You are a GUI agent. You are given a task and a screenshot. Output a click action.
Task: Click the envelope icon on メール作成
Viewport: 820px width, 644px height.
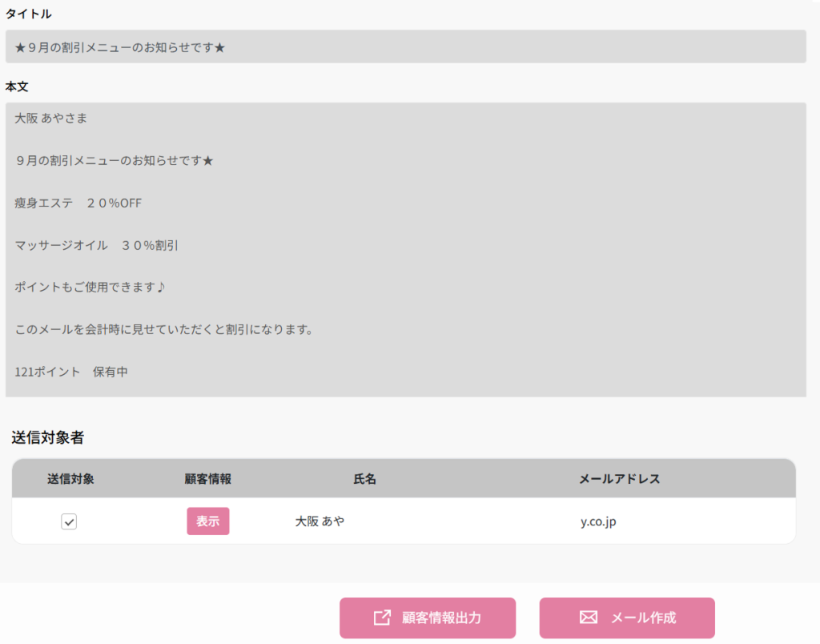coord(589,618)
